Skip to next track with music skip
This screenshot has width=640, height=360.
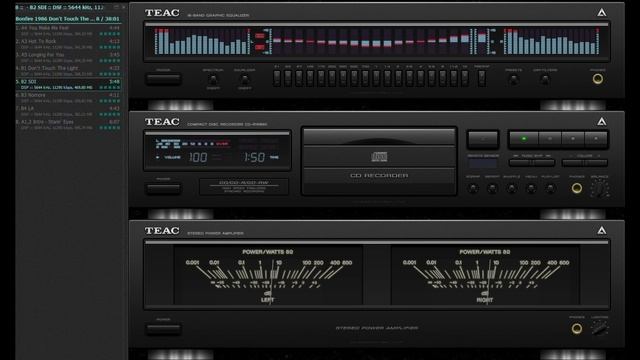coord(543,163)
